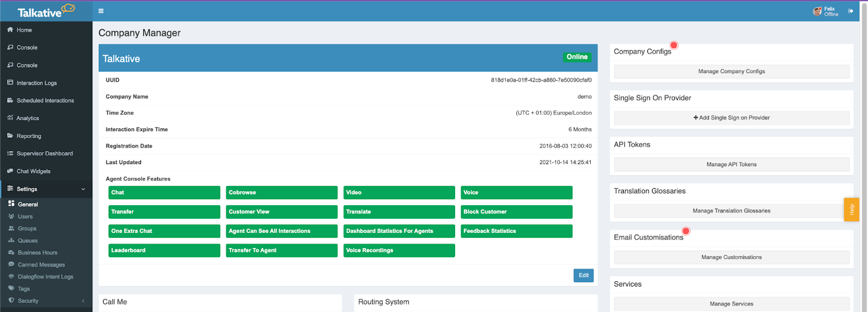Click Manage Translation Glossaries button

tap(731, 211)
